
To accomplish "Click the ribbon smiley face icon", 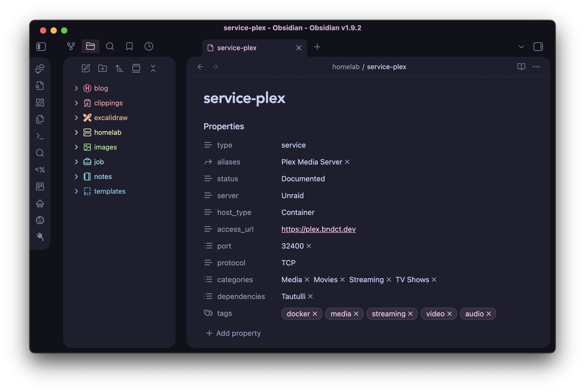I will pos(40,220).
